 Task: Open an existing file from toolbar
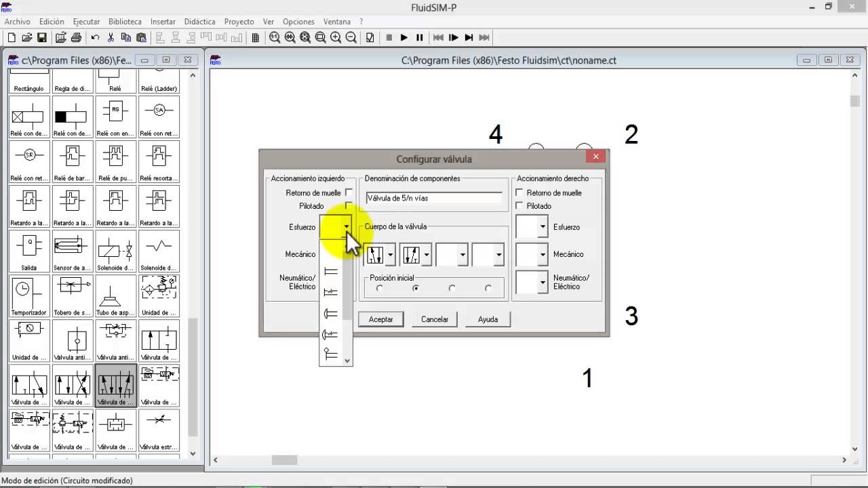pyautogui.click(x=27, y=38)
